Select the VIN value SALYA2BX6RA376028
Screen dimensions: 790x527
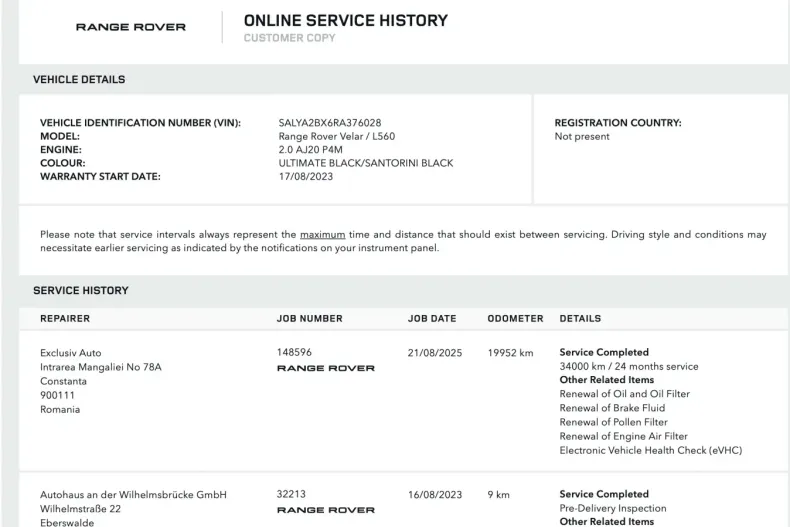[x=330, y=123]
